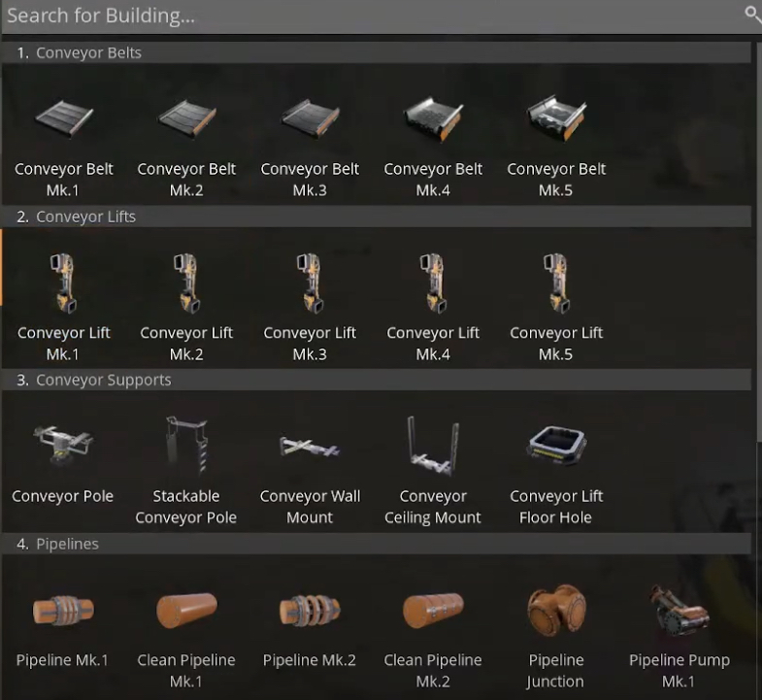This screenshot has width=762, height=700.
Task: Pick the Conveyor Wall Mount icon
Action: (x=310, y=447)
